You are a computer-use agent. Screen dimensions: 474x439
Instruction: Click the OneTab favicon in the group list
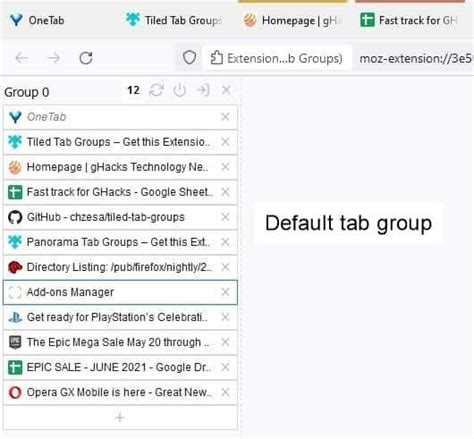(x=15, y=117)
